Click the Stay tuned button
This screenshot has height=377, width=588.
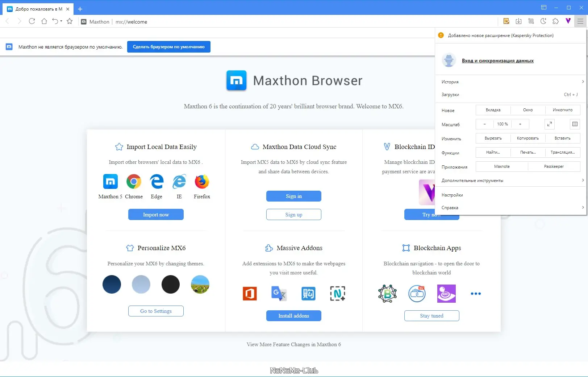tap(432, 316)
